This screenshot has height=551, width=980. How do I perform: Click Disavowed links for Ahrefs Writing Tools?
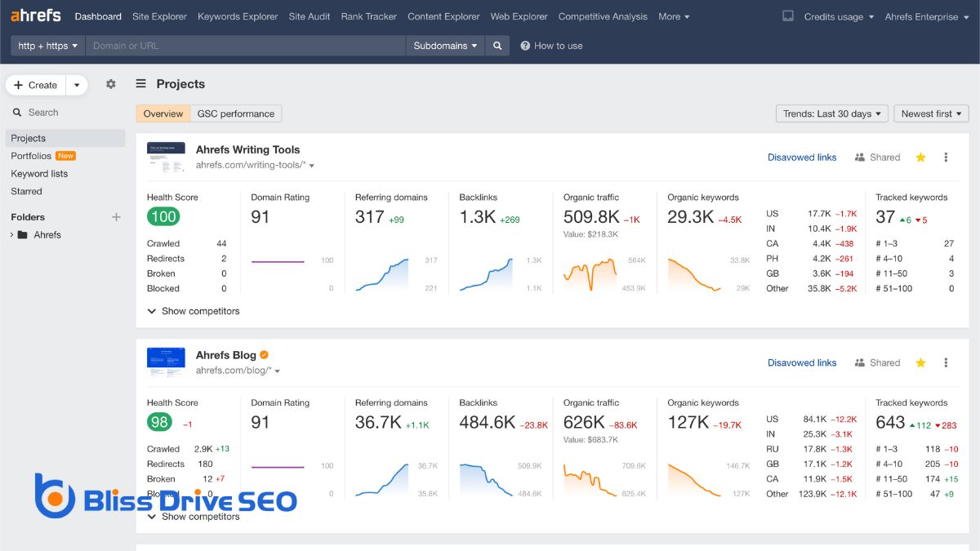[802, 158]
